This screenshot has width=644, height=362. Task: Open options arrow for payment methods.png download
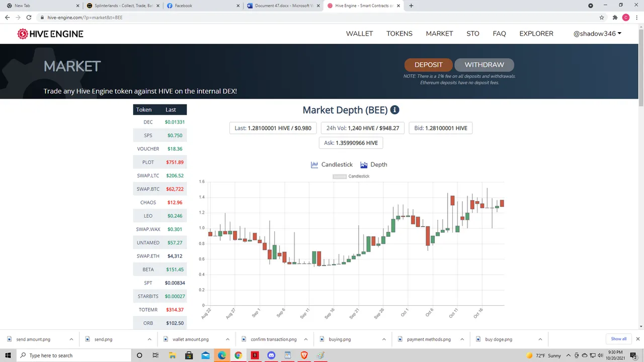tap(462, 339)
